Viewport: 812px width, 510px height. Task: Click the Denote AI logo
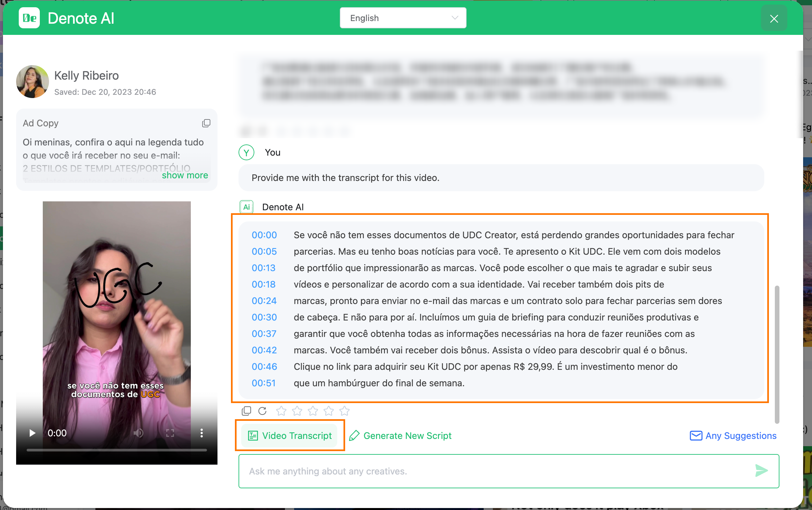29,18
